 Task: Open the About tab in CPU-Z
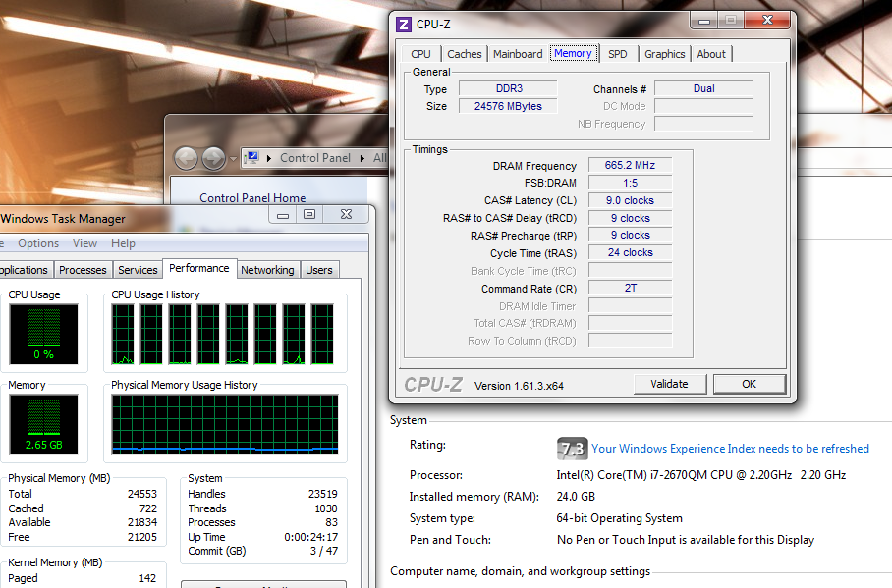click(711, 54)
